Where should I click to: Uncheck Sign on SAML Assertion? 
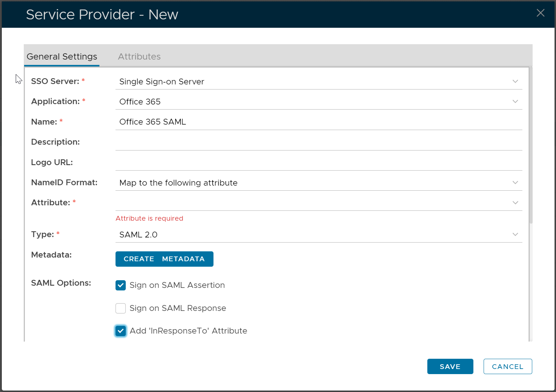121,285
